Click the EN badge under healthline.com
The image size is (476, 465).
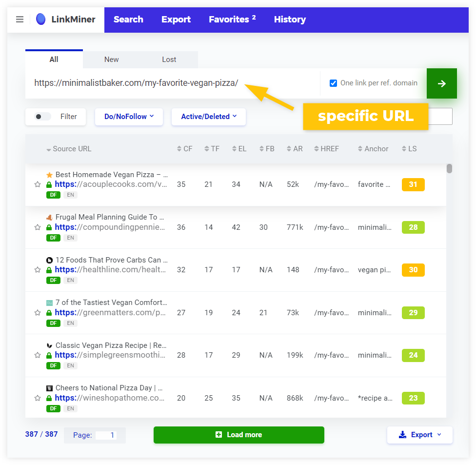tap(70, 281)
